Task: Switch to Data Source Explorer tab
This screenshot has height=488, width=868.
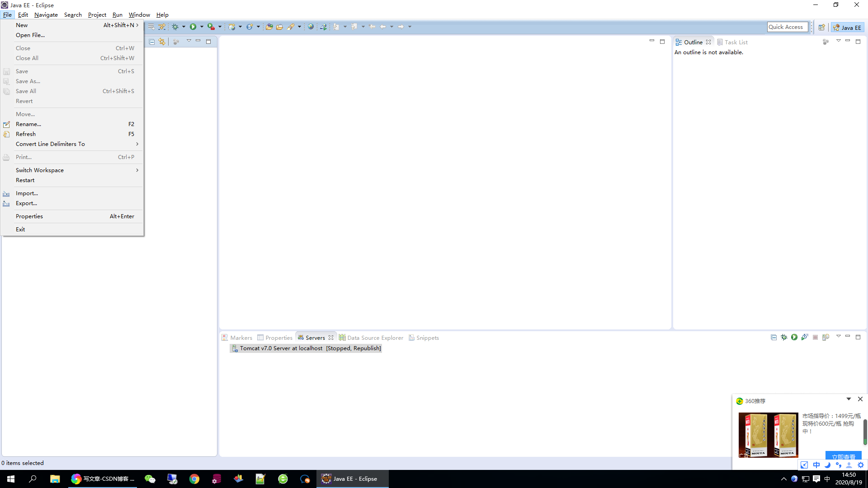Action: (375, 338)
